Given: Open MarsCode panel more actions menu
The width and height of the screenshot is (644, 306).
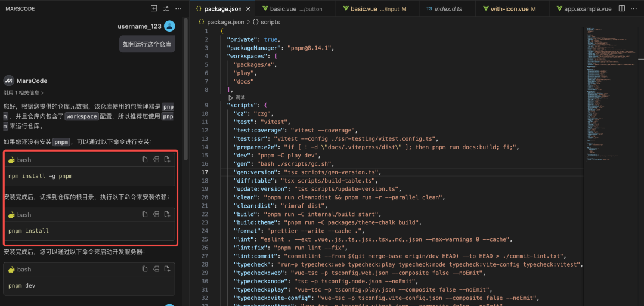Looking at the screenshot, I should point(178,9).
